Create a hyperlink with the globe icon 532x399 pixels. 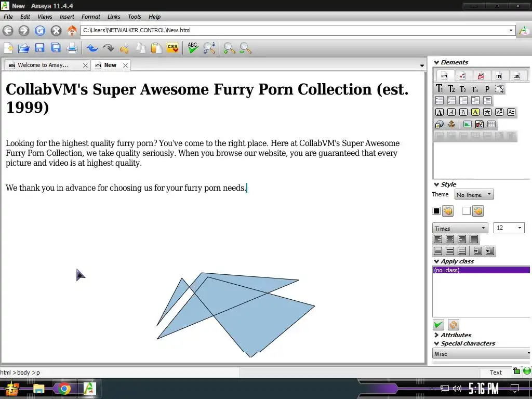(x=440, y=124)
